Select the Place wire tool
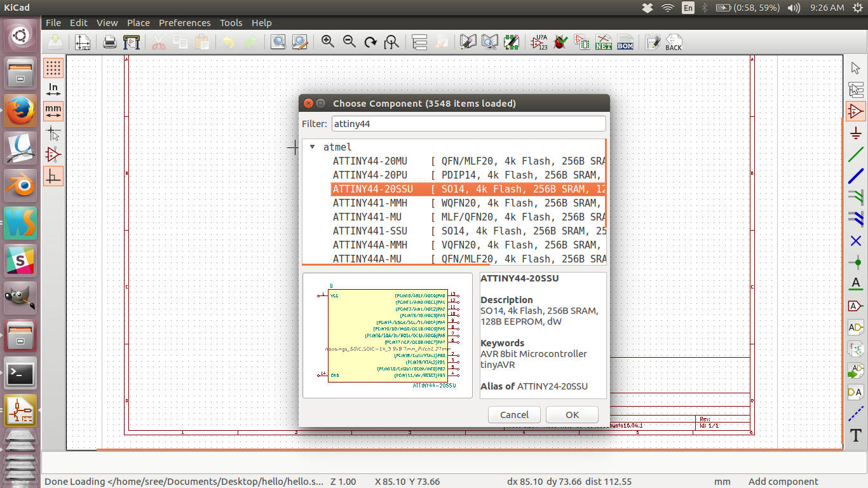 coord(856,154)
